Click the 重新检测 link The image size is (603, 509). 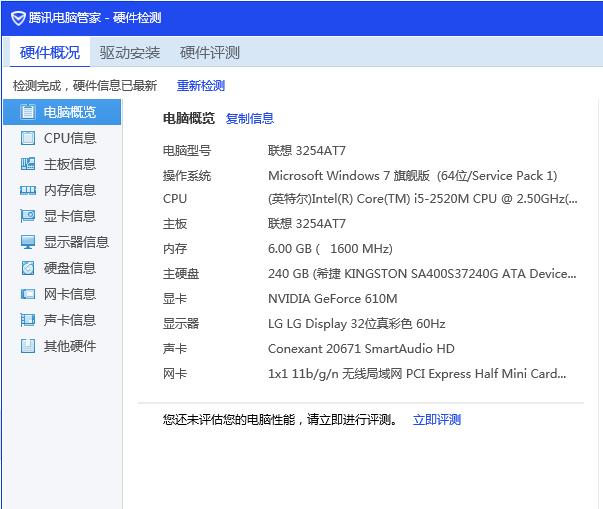pos(201,85)
